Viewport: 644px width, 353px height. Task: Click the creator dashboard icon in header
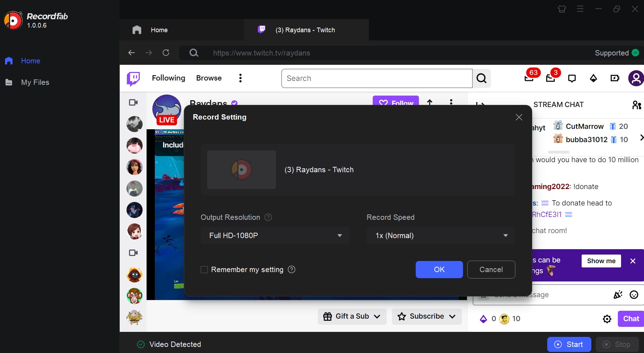[615, 78]
